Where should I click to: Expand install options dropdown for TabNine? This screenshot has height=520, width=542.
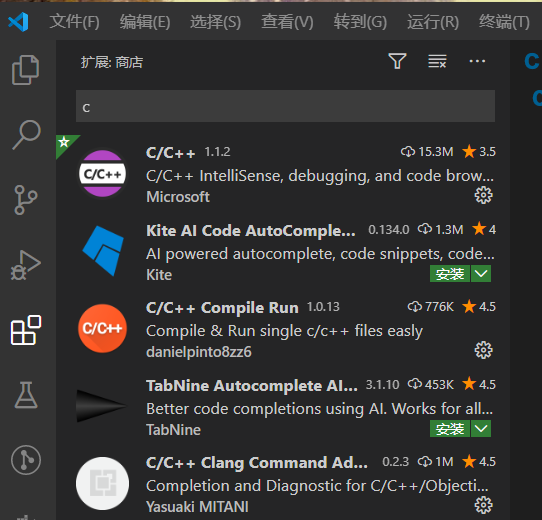pos(481,429)
